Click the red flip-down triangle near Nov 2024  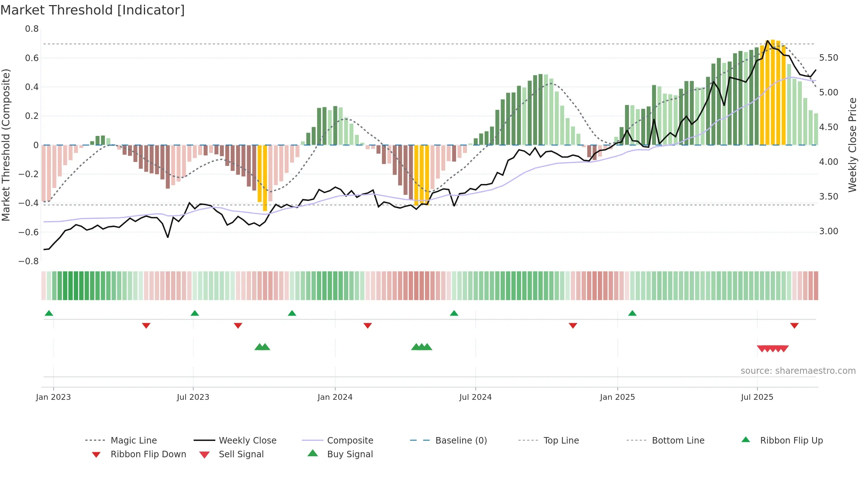pos(573,326)
